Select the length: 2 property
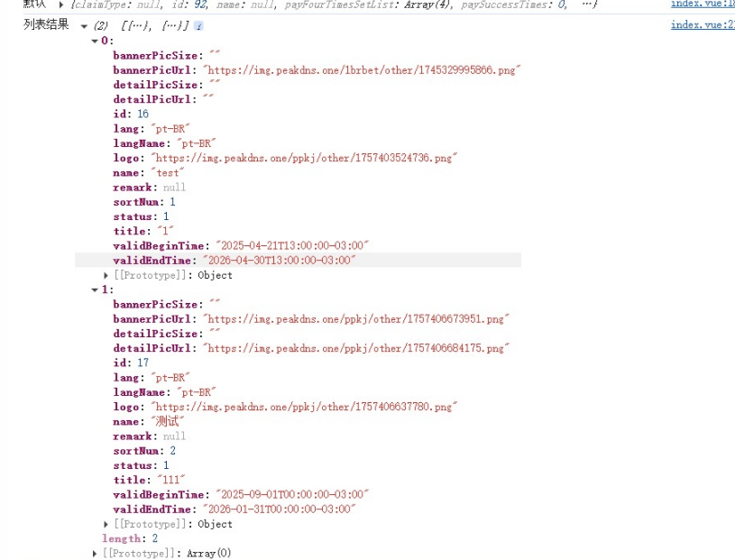Viewport: 735px width, 560px height. tap(130, 538)
